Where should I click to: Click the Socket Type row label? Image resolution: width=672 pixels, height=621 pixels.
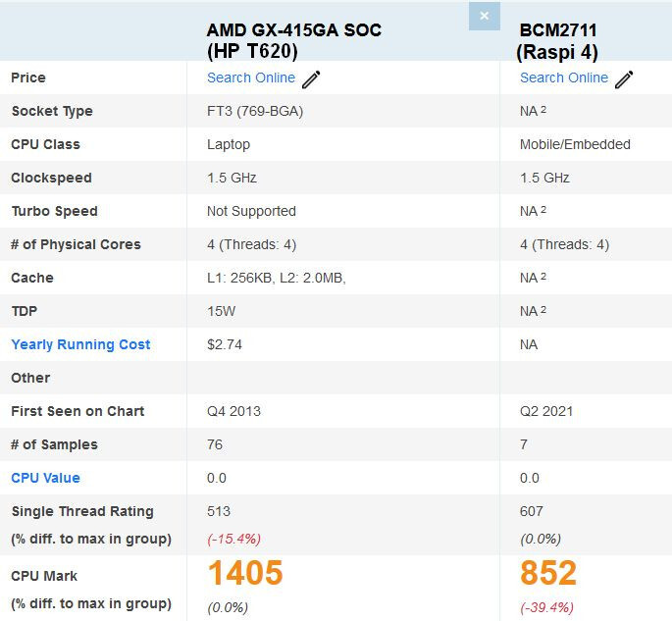52,111
